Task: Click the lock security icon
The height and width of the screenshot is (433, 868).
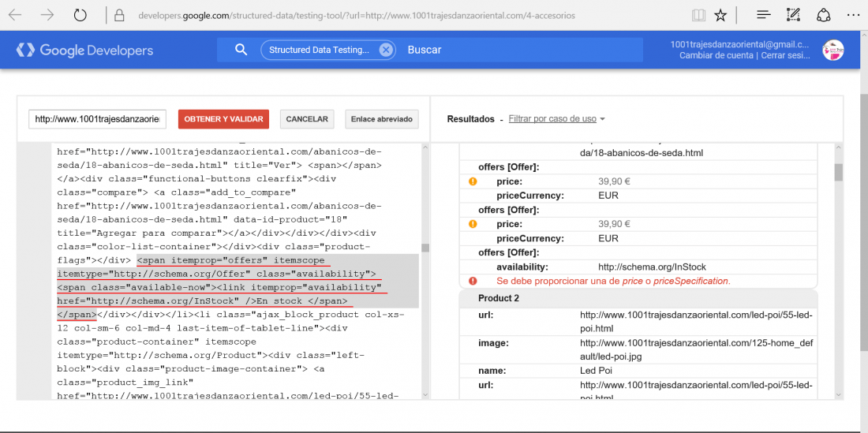Action: (x=119, y=16)
